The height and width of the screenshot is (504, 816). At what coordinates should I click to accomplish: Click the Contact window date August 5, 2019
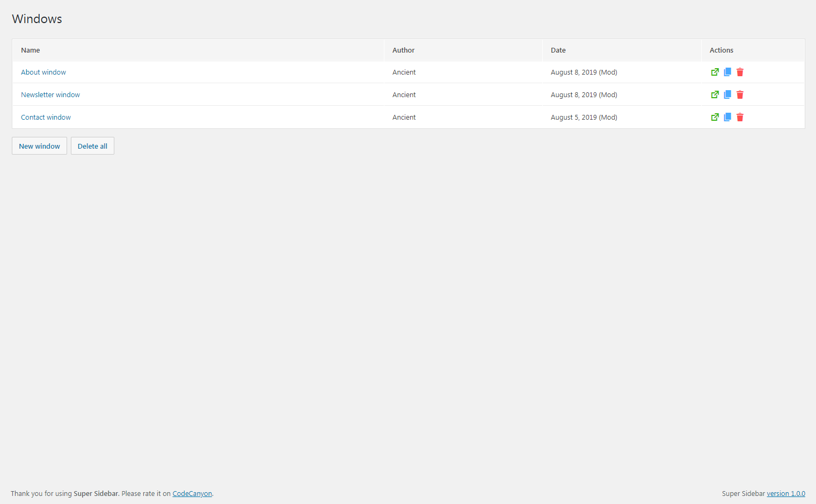coord(584,118)
